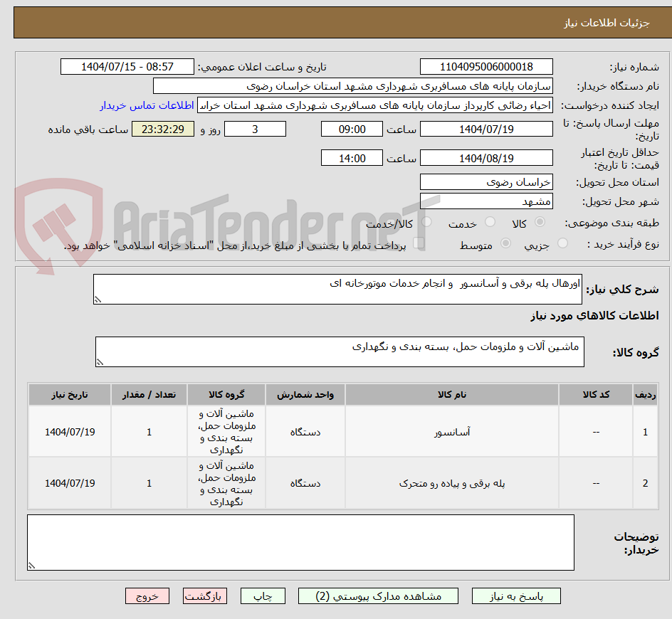Click the note icon in توضیحات خریدار box

pos(30,564)
